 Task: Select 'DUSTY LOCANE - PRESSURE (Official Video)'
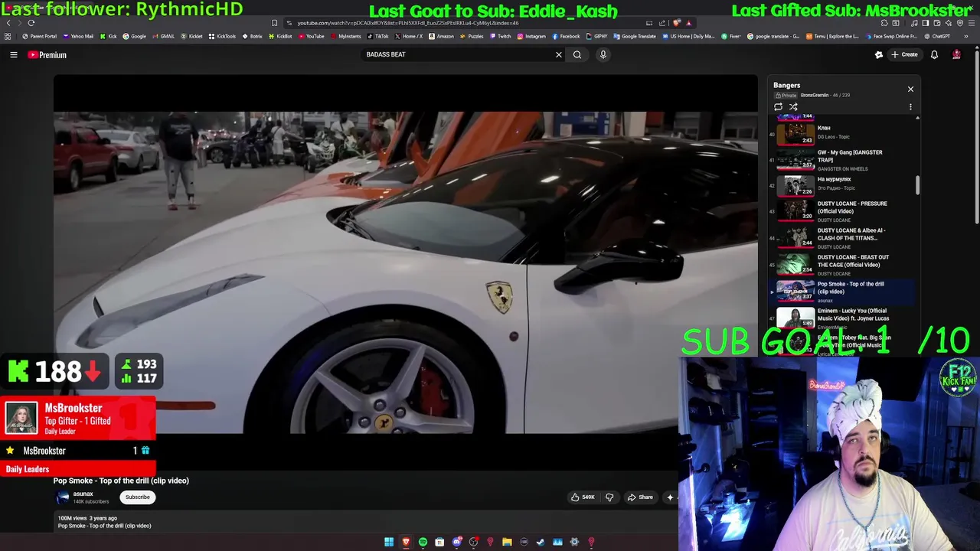click(x=842, y=210)
